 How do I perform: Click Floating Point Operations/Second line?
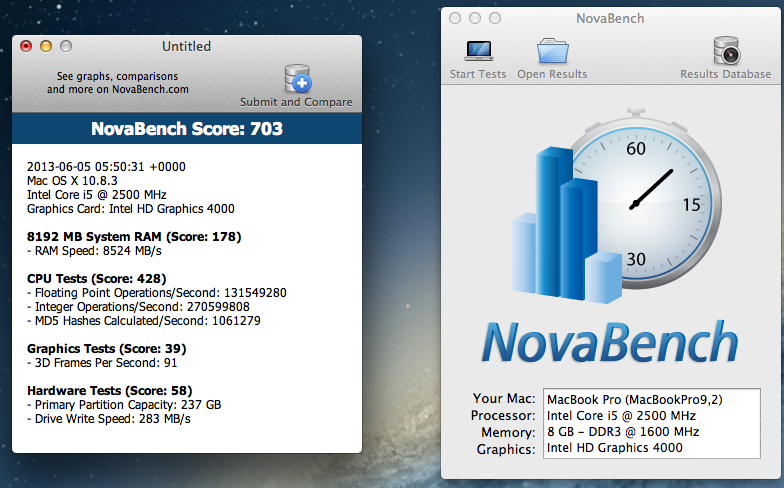coord(156,292)
